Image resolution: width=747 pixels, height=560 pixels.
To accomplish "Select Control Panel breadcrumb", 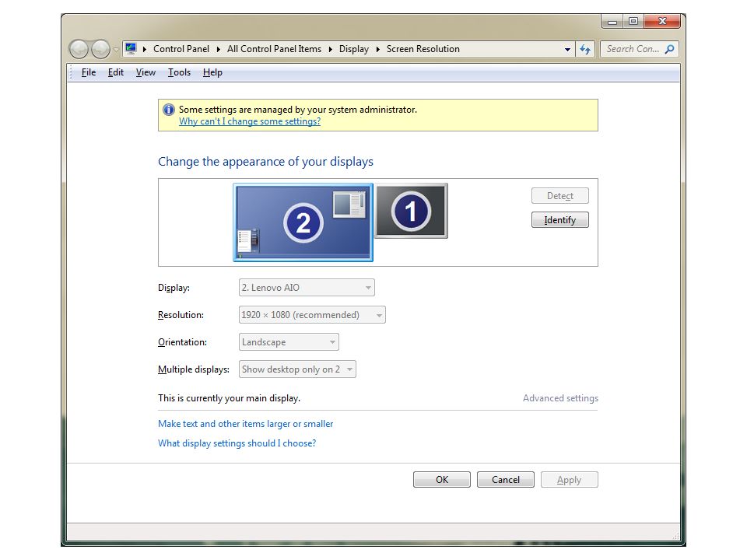I will [181, 49].
